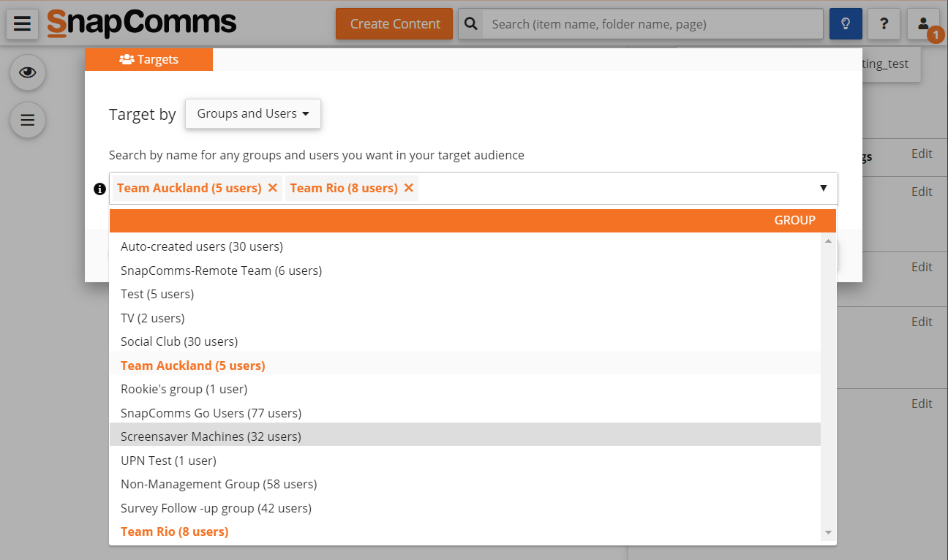Viewport: 948px width, 560px height.
Task: Select Social Club (30 users)
Action: click(x=465, y=341)
